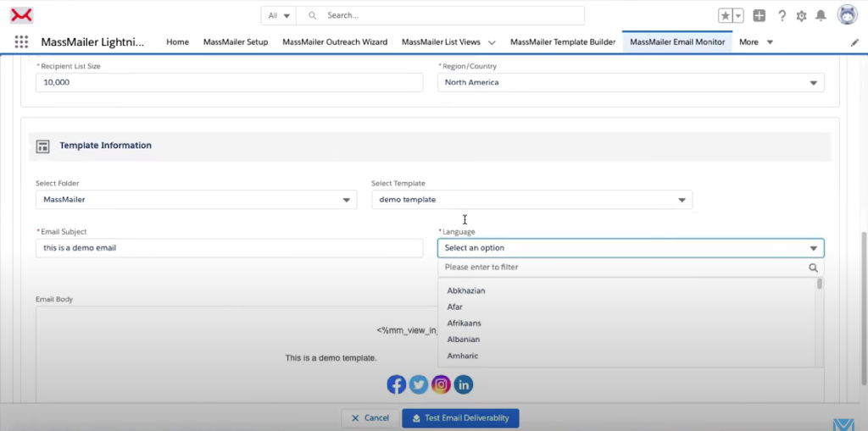
Task: Go to the MassMailer Setup tab
Action: point(236,42)
